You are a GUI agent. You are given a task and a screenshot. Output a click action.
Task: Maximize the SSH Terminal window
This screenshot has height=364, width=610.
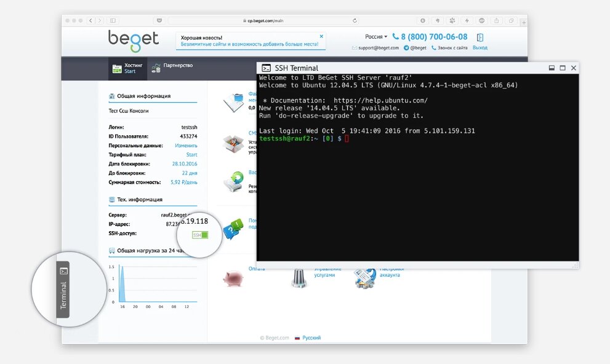[563, 68]
